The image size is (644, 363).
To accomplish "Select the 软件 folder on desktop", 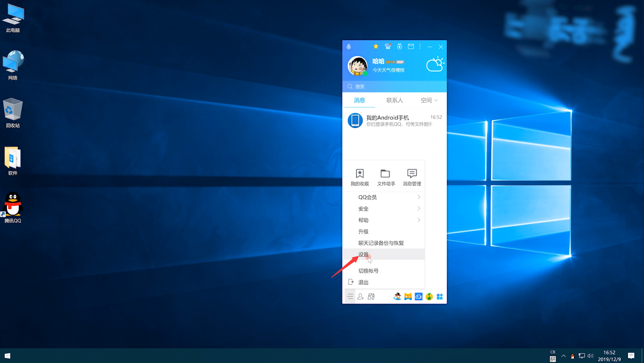I will (13, 161).
